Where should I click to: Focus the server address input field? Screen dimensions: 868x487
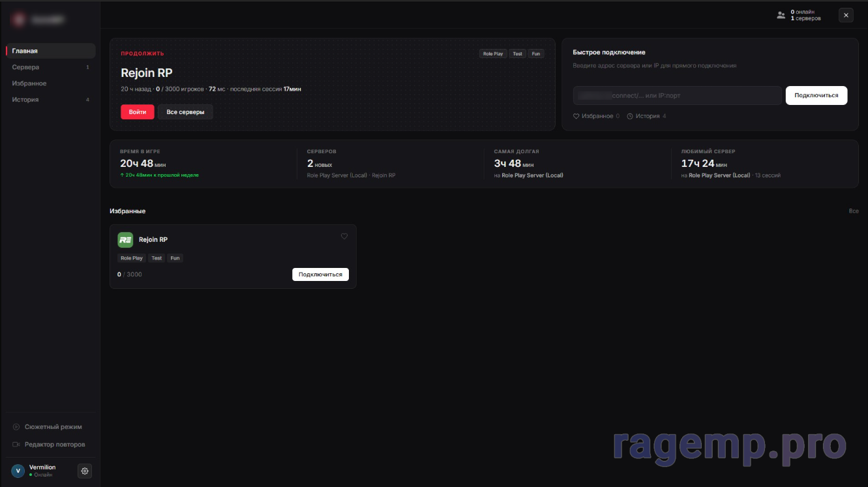[x=677, y=95]
